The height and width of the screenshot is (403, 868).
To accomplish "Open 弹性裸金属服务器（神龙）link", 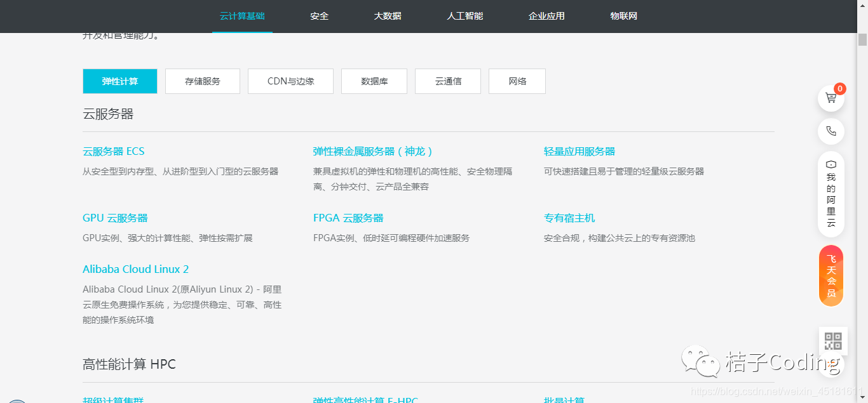I will 374,152.
